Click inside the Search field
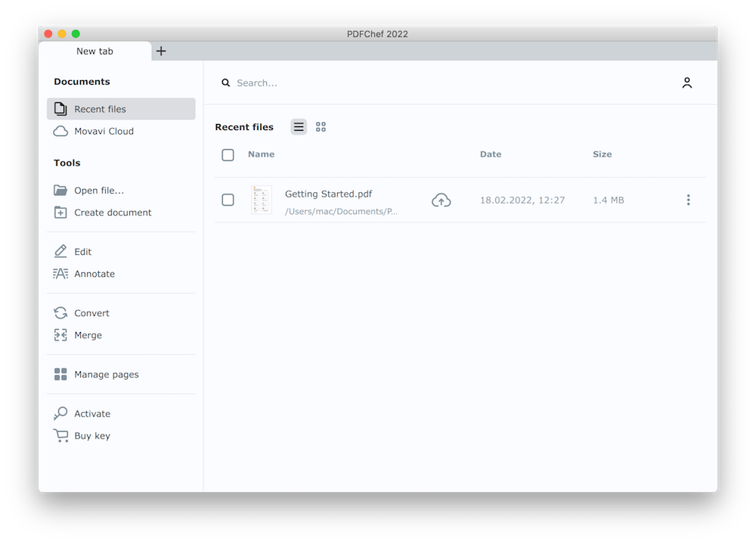 click(302, 82)
